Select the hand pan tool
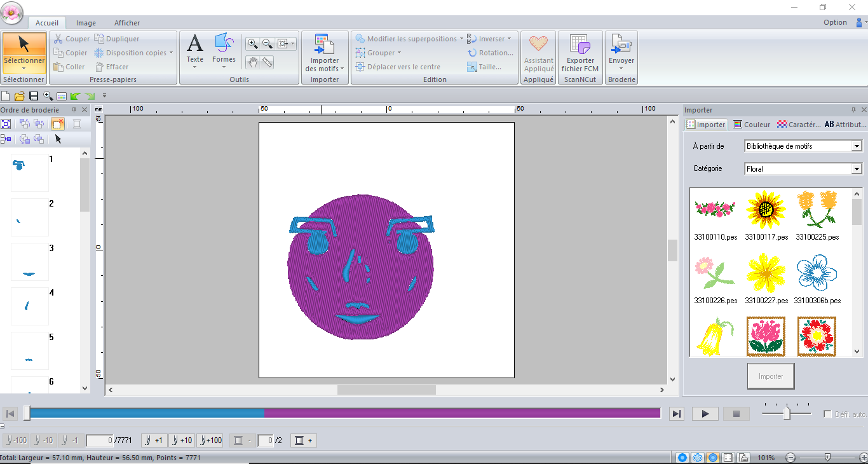The image size is (868, 464). coord(253,62)
